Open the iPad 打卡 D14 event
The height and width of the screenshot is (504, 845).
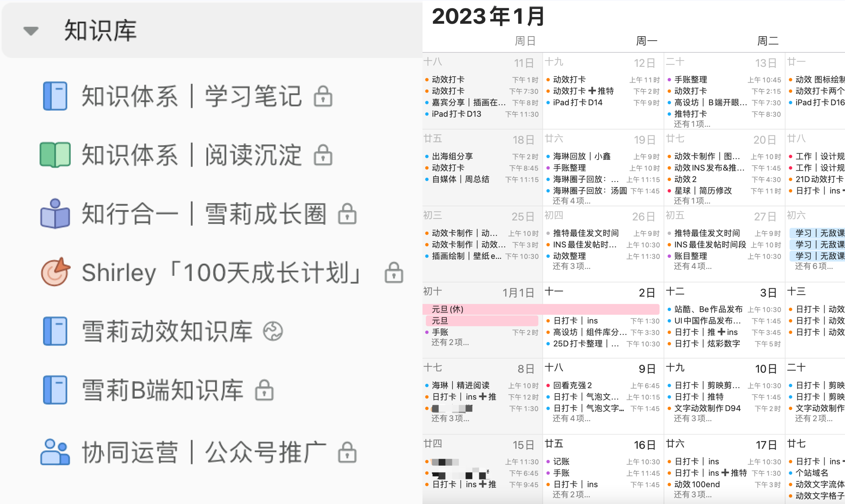(x=603, y=103)
